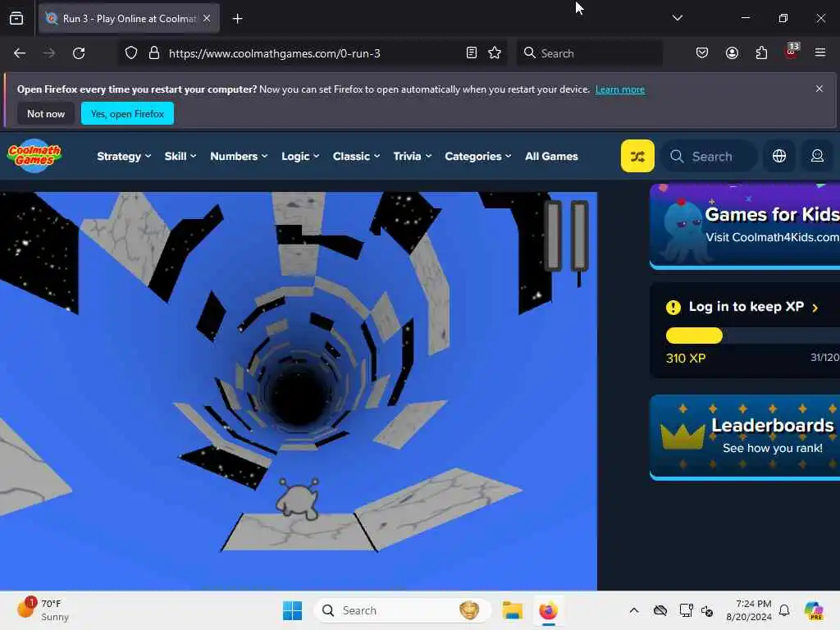Open the Learn more link
840x630 pixels.
pos(620,89)
